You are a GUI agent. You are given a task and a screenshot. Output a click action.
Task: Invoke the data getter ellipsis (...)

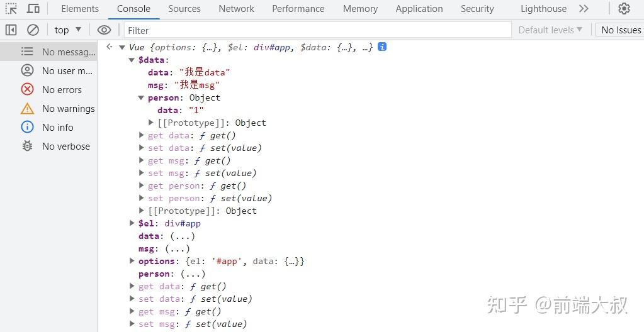click(183, 236)
